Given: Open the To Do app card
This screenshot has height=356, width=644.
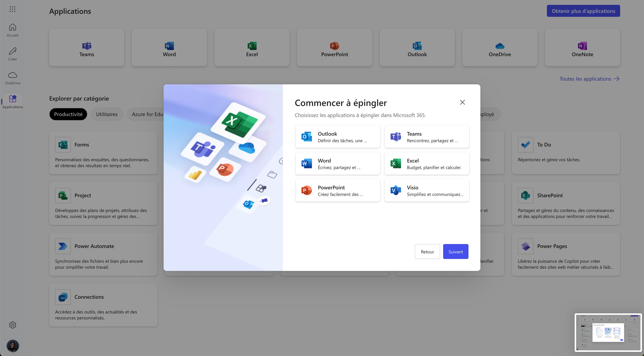Looking at the screenshot, I should pos(566,153).
